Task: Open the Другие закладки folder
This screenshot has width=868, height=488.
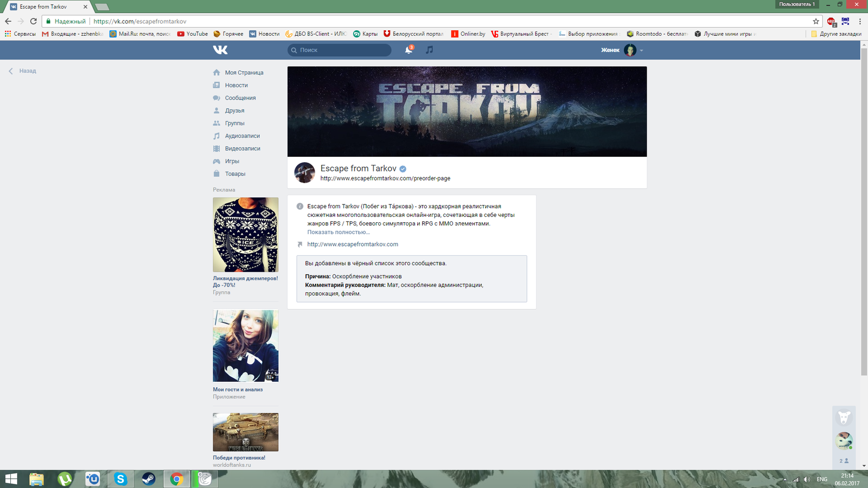Action: point(836,34)
